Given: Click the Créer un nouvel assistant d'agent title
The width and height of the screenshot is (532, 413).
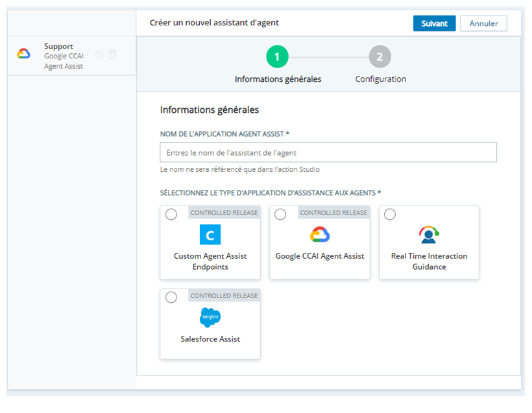Looking at the screenshot, I should 214,23.
